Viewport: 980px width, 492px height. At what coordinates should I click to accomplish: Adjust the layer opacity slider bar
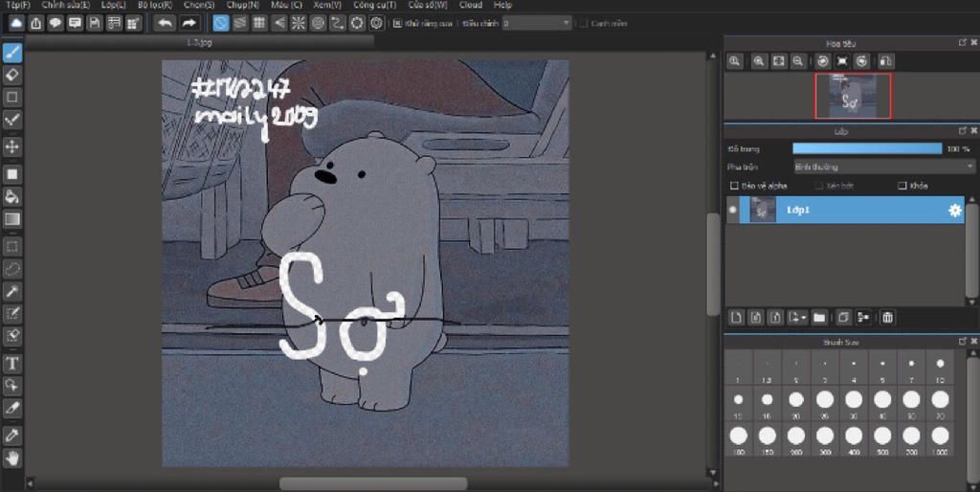pos(867,148)
